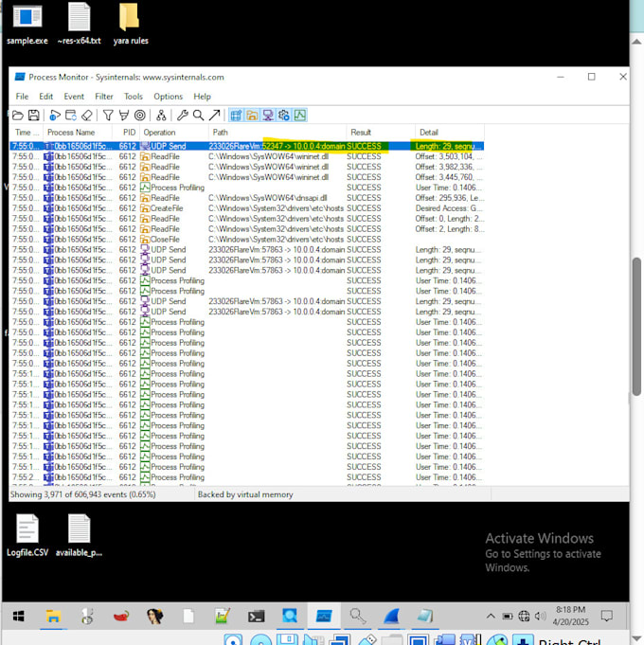This screenshot has height=645, width=644.
Task: Select the available_p... desktop file
Action: pos(79,535)
